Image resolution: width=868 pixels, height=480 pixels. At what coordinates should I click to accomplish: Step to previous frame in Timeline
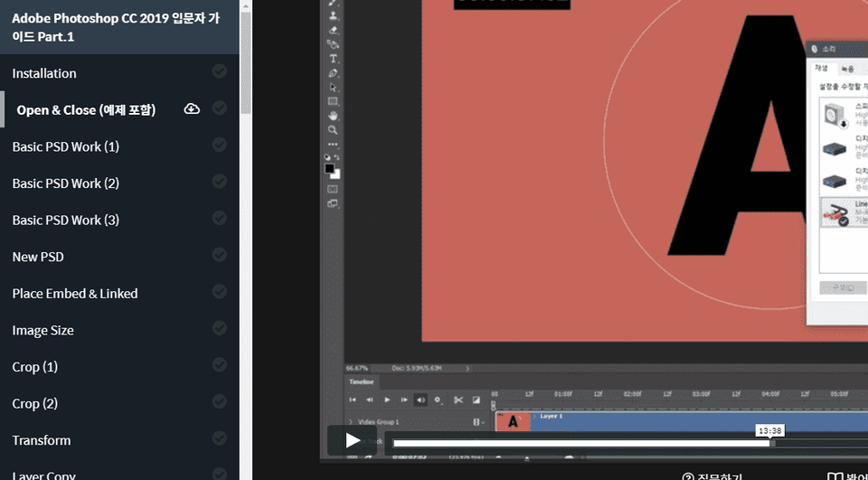[370, 400]
